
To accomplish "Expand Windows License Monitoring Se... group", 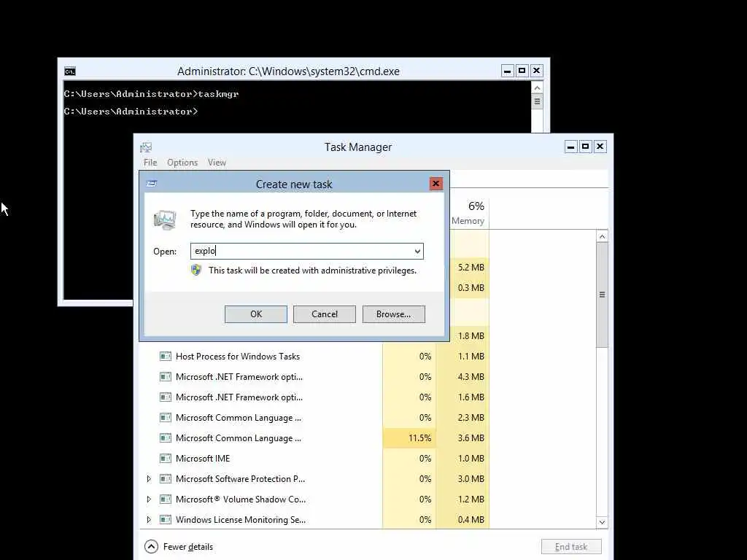I will (x=149, y=519).
